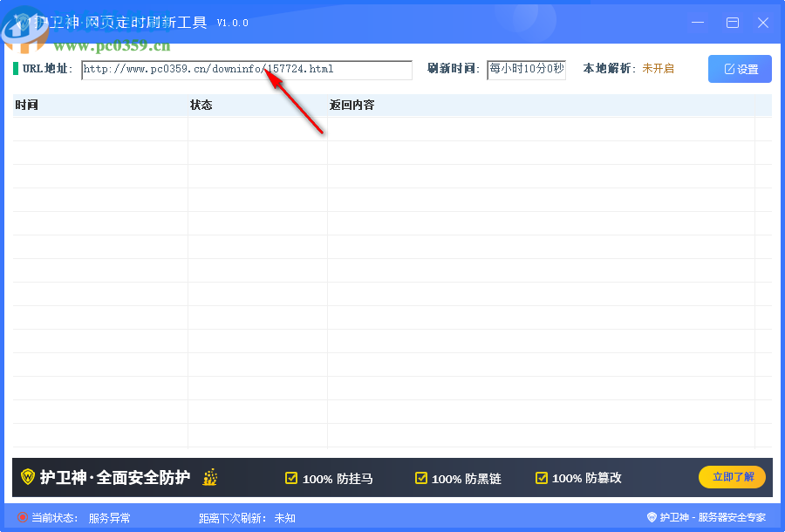Click the 服务异常 status text
785x532 pixels.
click(x=109, y=516)
